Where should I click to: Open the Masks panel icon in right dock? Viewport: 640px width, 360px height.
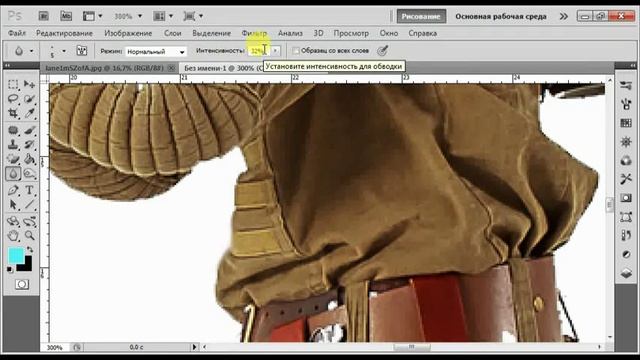click(x=626, y=198)
